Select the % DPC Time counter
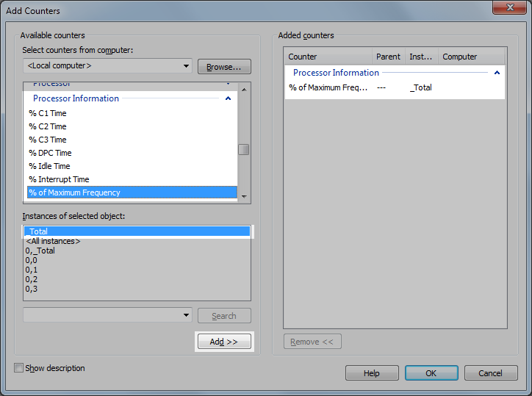This screenshot has height=396, width=532. pyautogui.click(x=50, y=153)
